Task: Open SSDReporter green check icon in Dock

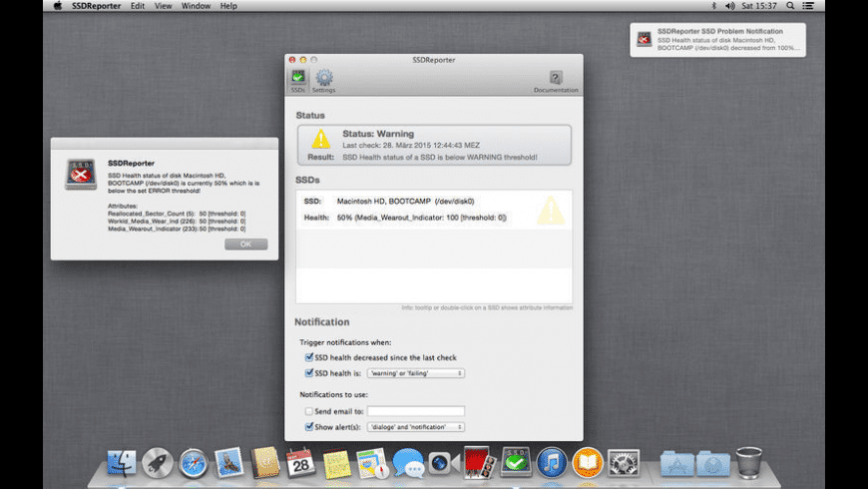Action: click(516, 462)
